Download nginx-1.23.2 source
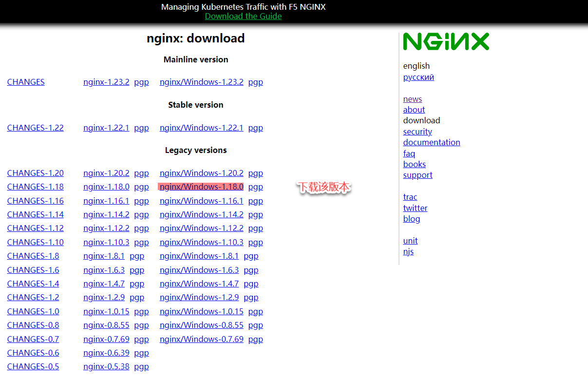 [x=106, y=82]
